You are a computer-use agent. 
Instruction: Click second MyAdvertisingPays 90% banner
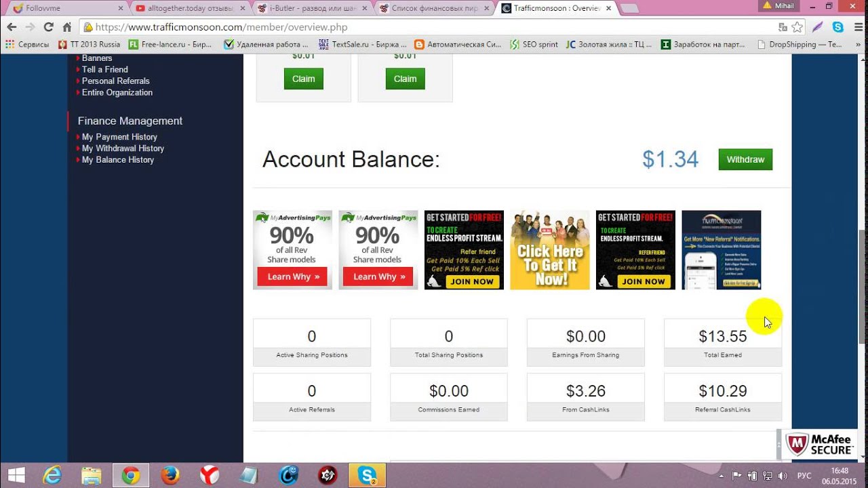378,250
